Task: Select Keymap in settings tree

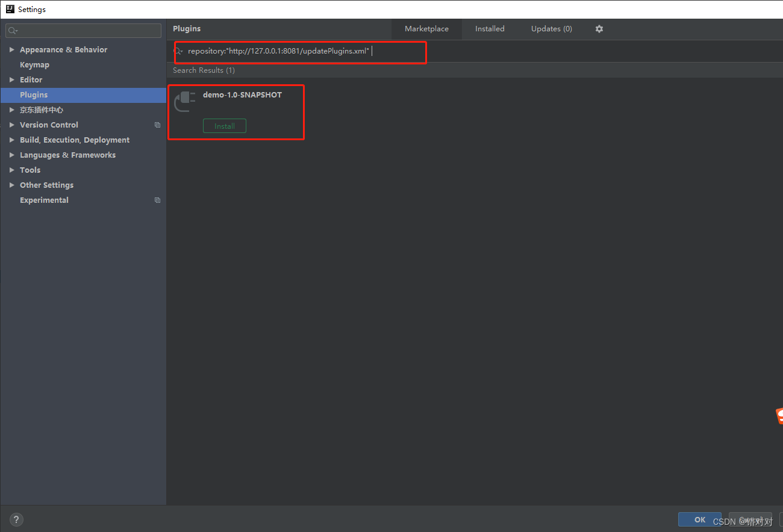Action: click(x=34, y=65)
